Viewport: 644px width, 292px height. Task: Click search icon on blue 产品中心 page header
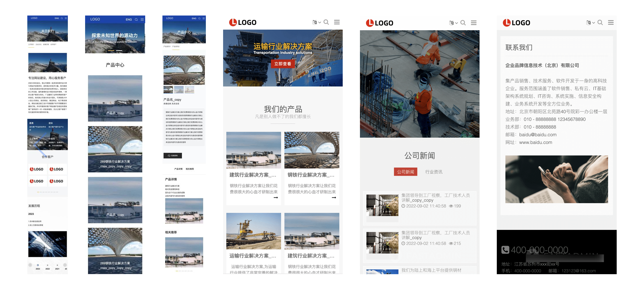[x=199, y=18]
